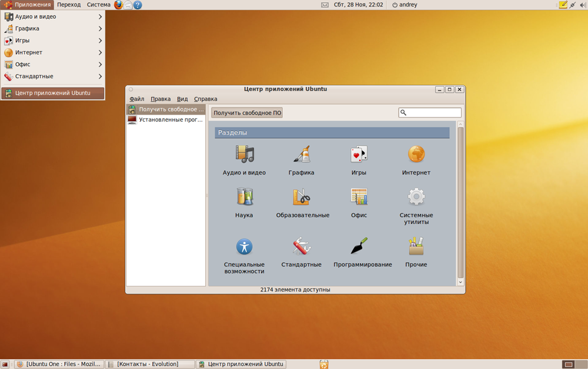Viewport: 588px width, 369px height.
Task: Open the Интернет globe category
Action: click(416, 155)
